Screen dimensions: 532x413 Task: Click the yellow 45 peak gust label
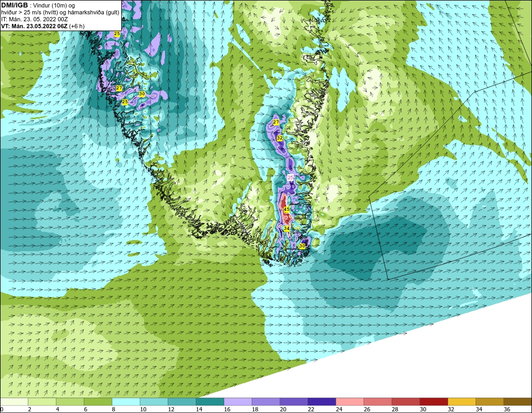(287, 209)
